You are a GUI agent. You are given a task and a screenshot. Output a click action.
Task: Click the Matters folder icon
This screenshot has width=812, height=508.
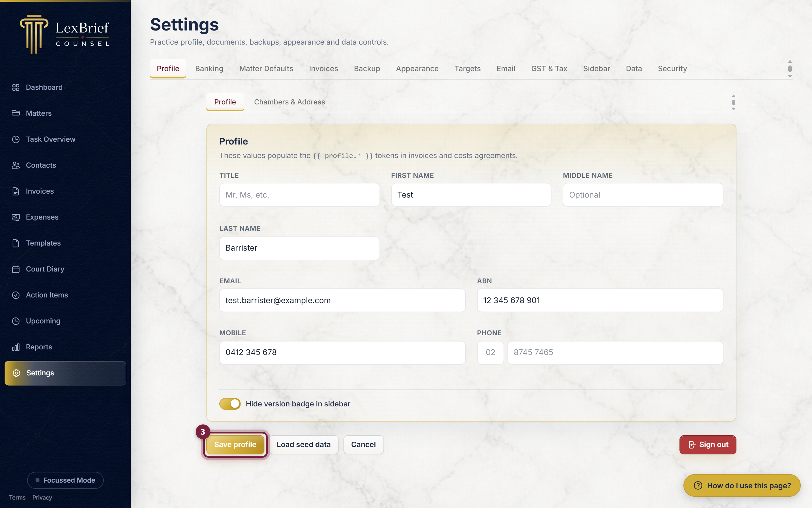pos(16,113)
